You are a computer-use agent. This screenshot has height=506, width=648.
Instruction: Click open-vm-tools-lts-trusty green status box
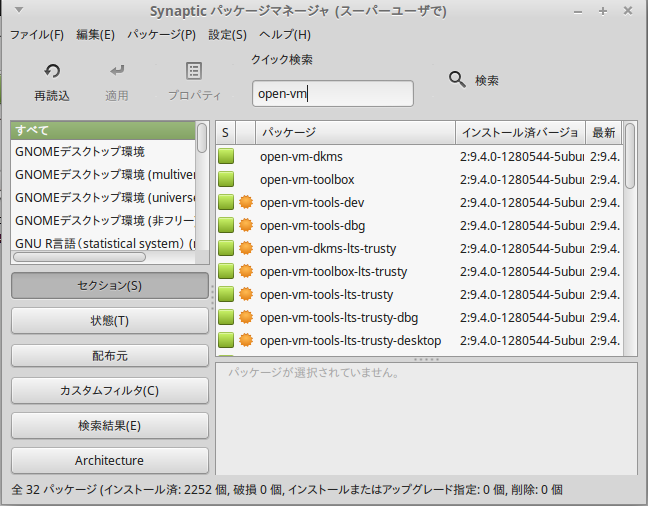click(226, 294)
